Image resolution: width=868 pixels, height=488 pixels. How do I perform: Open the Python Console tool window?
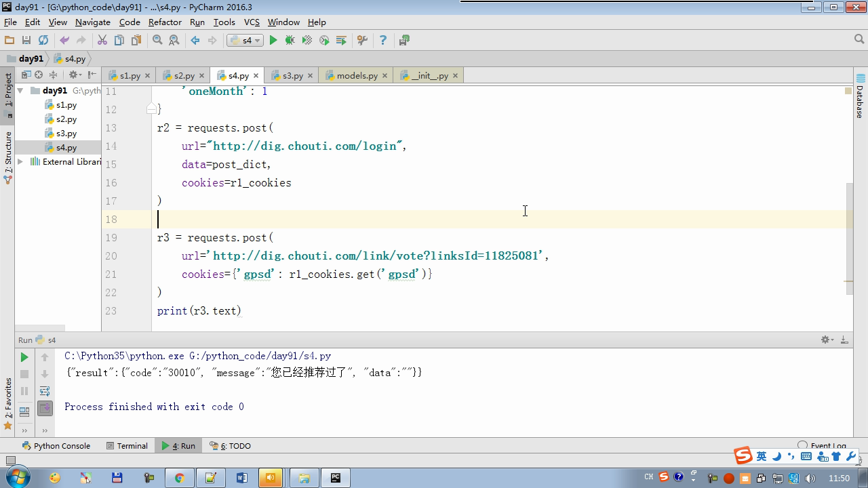[x=56, y=446]
